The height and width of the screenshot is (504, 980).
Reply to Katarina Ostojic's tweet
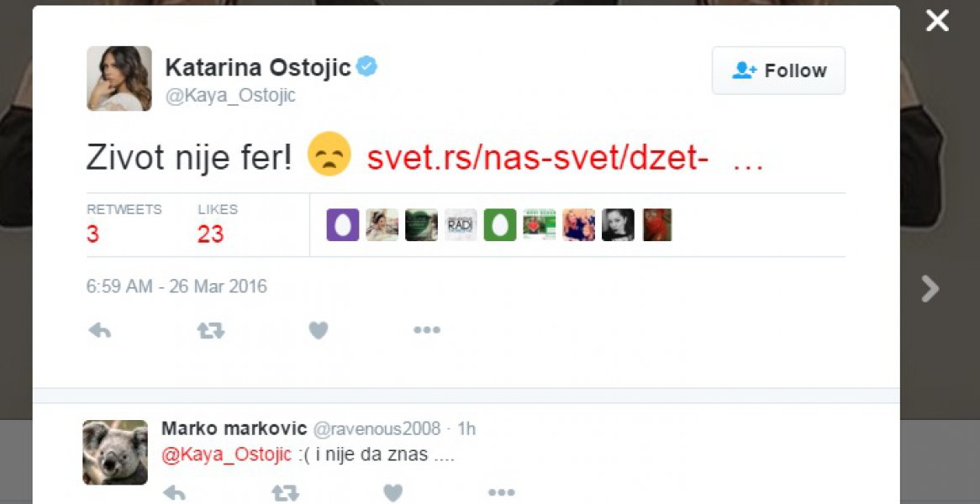pyautogui.click(x=100, y=331)
